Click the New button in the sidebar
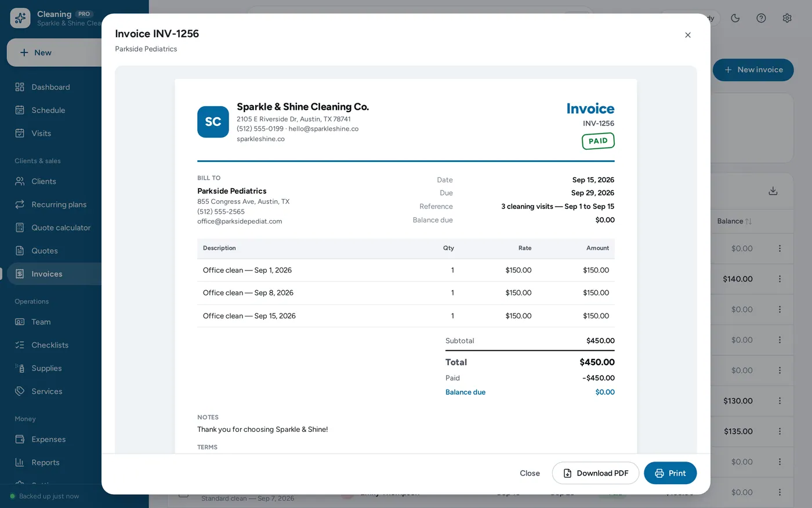The image size is (812, 508). pyautogui.click(x=55, y=53)
